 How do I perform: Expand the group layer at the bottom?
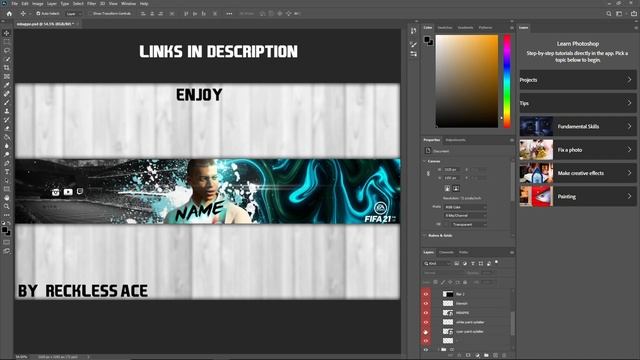[x=438, y=350]
